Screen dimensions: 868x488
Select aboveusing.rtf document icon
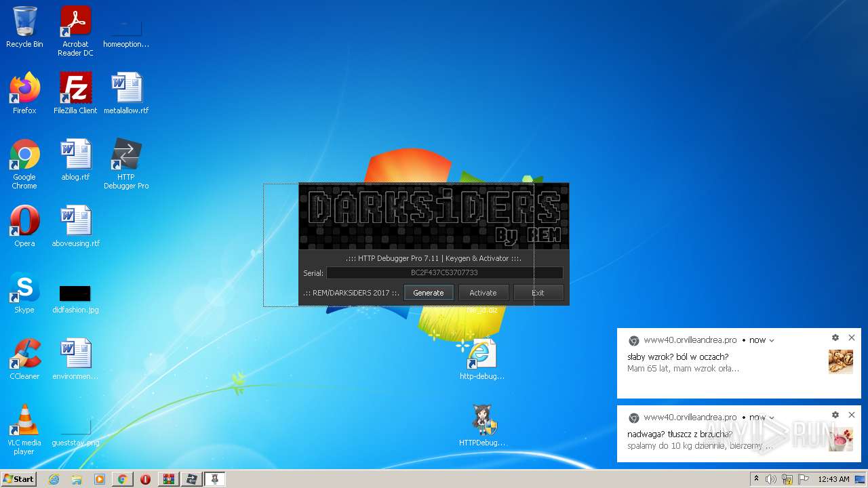click(75, 226)
